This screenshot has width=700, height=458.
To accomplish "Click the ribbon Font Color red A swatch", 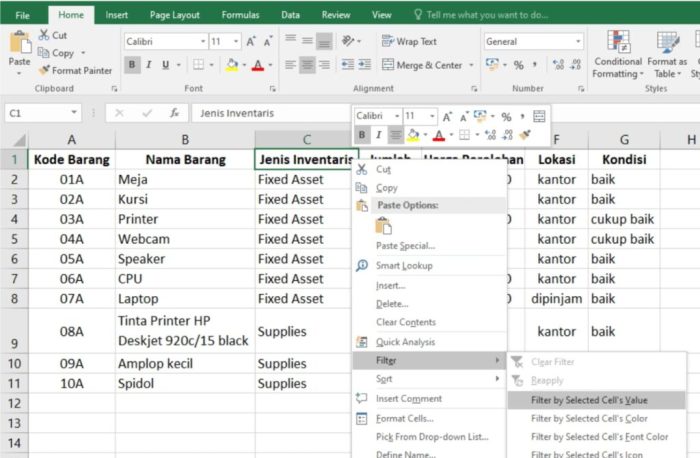I will 258,65.
